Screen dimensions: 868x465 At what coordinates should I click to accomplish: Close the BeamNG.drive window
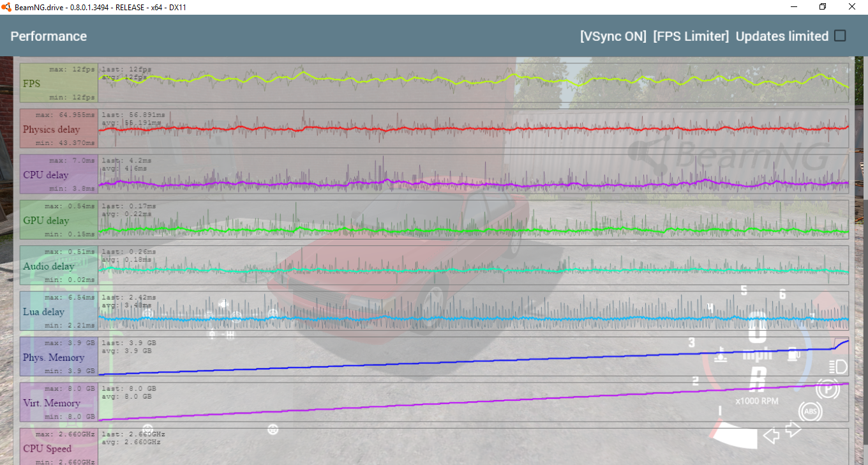click(853, 7)
